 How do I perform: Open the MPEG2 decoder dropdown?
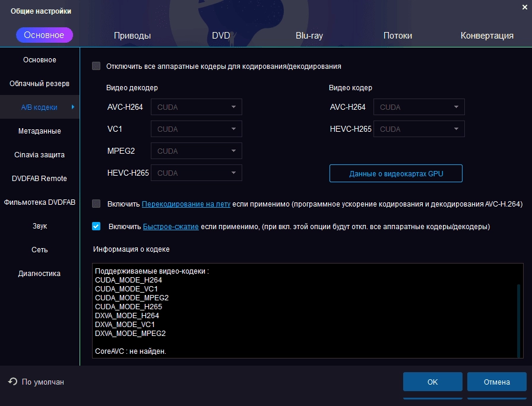pyautogui.click(x=197, y=151)
